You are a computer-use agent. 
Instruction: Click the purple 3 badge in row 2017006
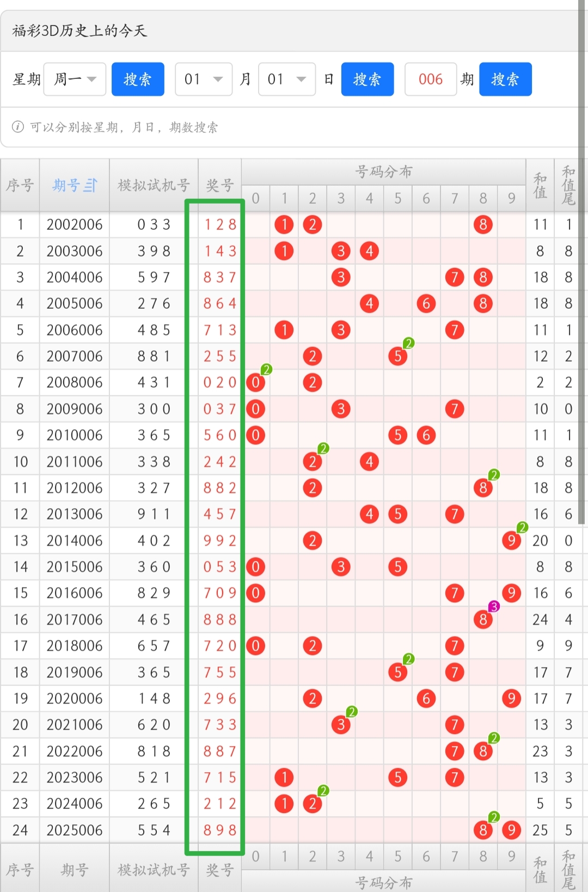pyautogui.click(x=494, y=606)
